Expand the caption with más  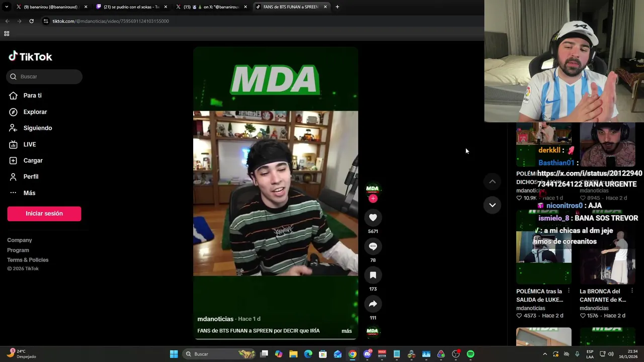tap(347, 331)
